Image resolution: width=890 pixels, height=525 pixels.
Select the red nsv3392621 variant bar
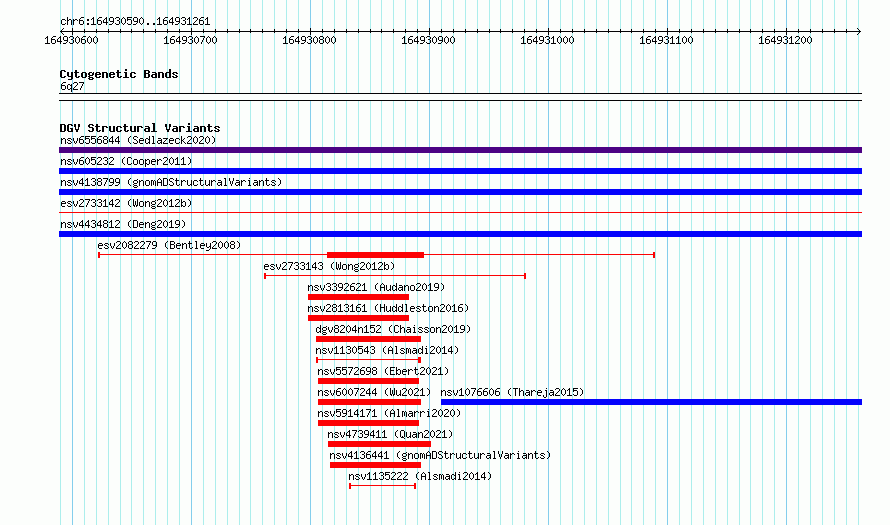358,297
